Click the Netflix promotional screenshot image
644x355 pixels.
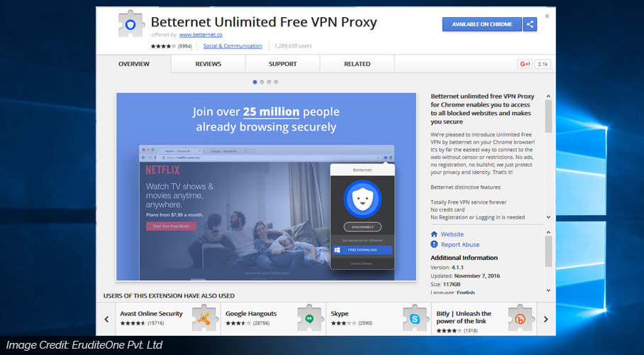click(x=266, y=187)
